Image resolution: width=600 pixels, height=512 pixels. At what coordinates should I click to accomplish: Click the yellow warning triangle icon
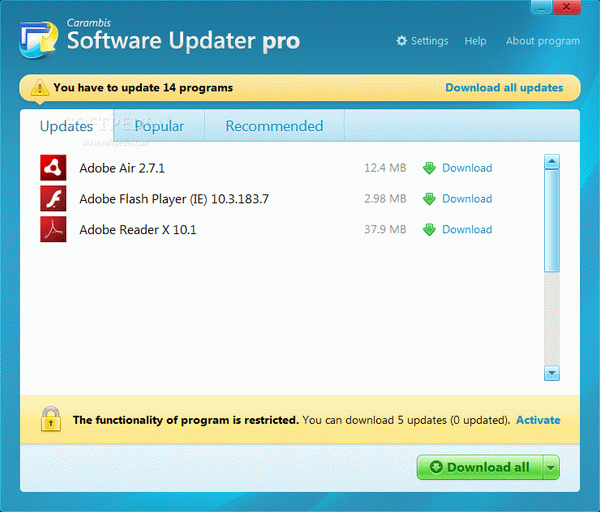39,88
